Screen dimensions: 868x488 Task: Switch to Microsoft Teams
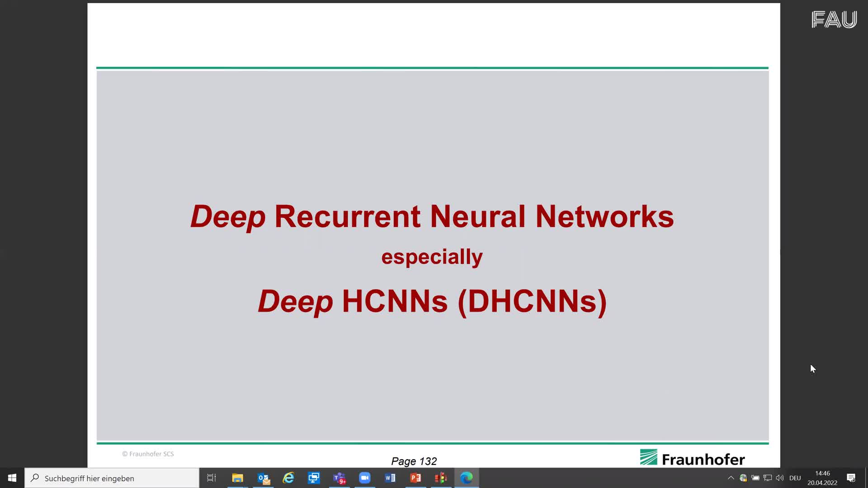(x=340, y=478)
